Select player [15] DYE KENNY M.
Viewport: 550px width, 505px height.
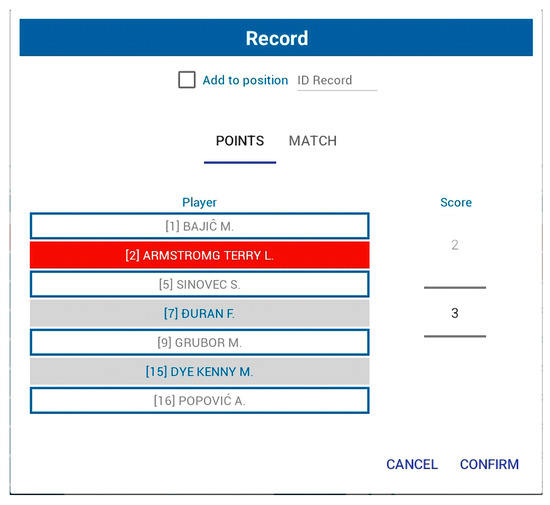point(200,371)
